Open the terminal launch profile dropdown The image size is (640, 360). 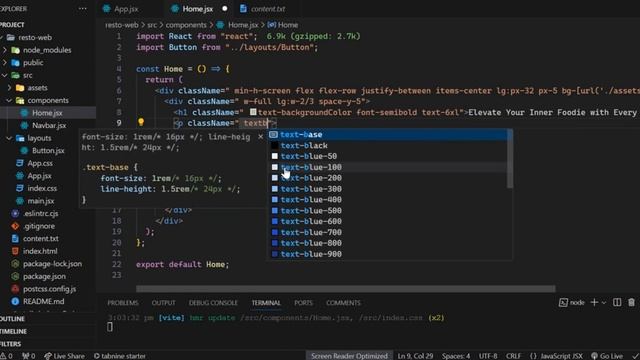tap(604, 302)
